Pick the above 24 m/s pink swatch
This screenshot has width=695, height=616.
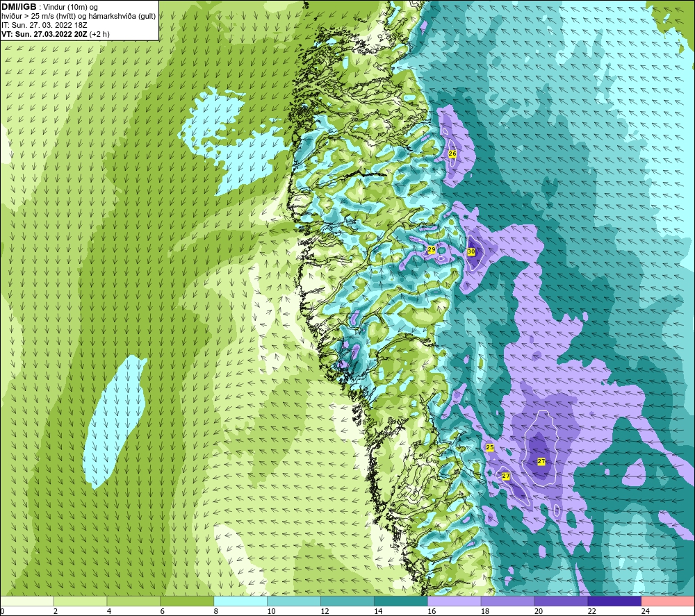click(x=668, y=601)
